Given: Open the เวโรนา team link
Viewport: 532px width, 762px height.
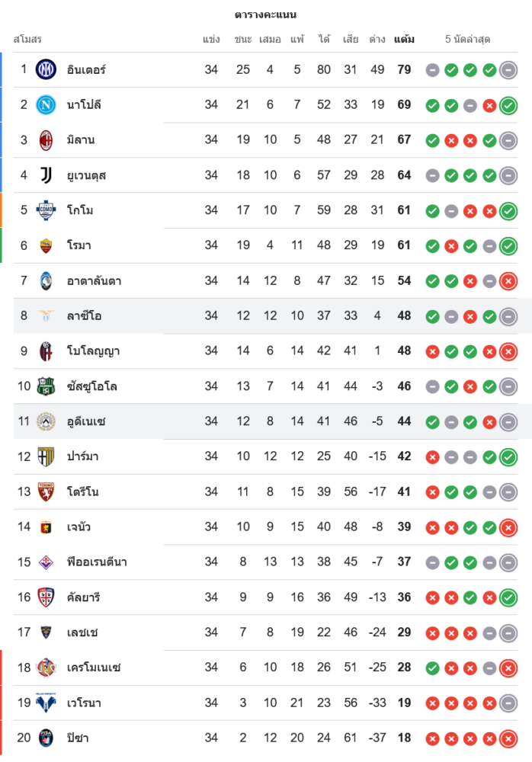Looking at the screenshot, I should (84, 703).
